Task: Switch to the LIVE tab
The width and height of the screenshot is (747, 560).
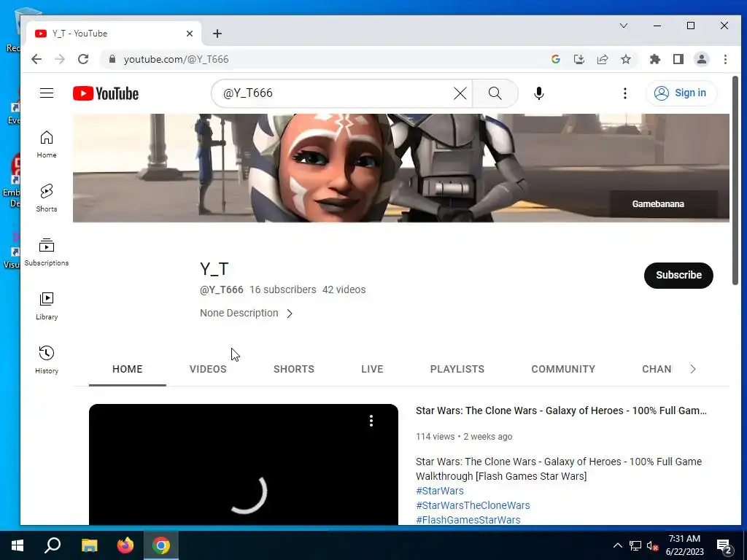Action: click(372, 369)
